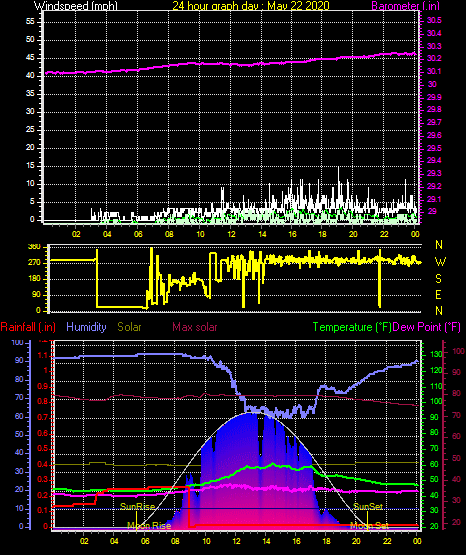Viewport: 466px width, 555px height.
Task: Click the S wind direction label
Action: (x=438, y=279)
